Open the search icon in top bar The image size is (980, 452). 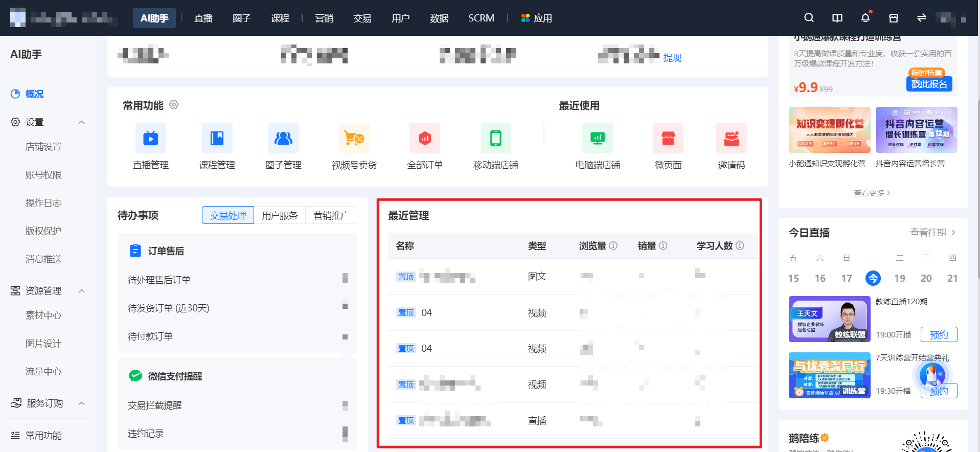[x=809, y=18]
